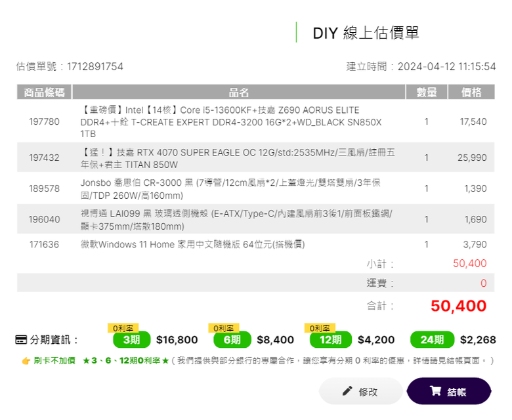The width and height of the screenshot is (512, 420).
Task: Click the 估價單號 1712891754 text
Action: pyautogui.click(x=70, y=66)
